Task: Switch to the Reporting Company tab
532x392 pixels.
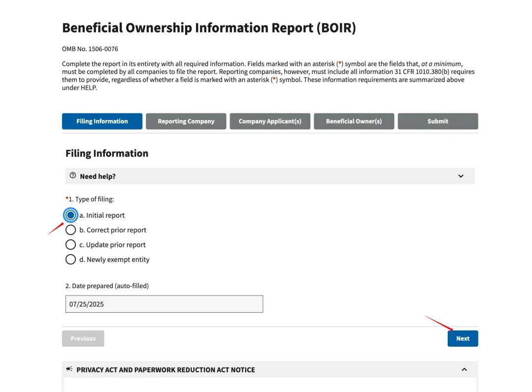Action: (186, 121)
